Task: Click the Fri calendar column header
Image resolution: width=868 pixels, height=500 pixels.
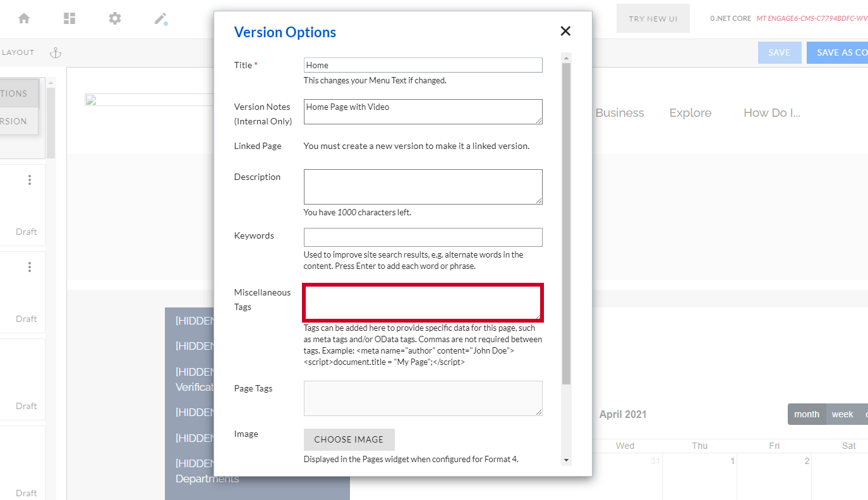Action: pos(774,446)
